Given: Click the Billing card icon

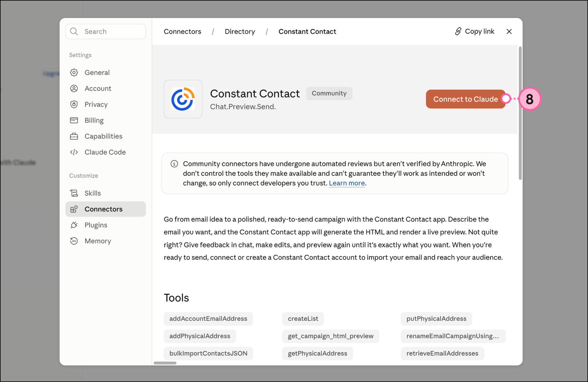Looking at the screenshot, I should (74, 120).
